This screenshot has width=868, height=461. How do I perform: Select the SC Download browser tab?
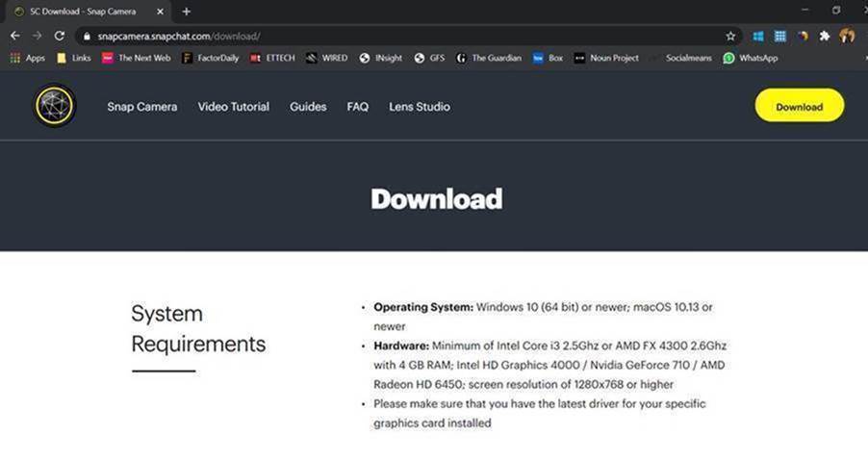(x=89, y=12)
